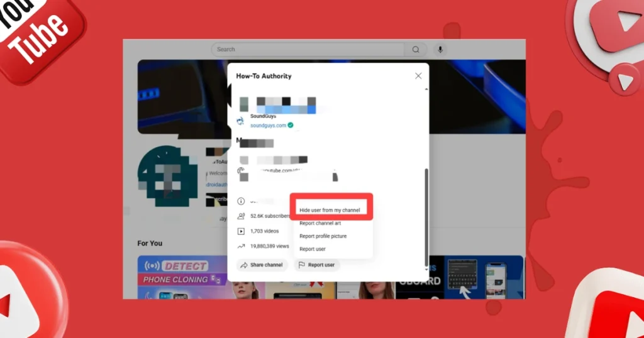The image size is (644, 338).
Task: Click the dialog's vertical scrollbar
Action: [426, 214]
